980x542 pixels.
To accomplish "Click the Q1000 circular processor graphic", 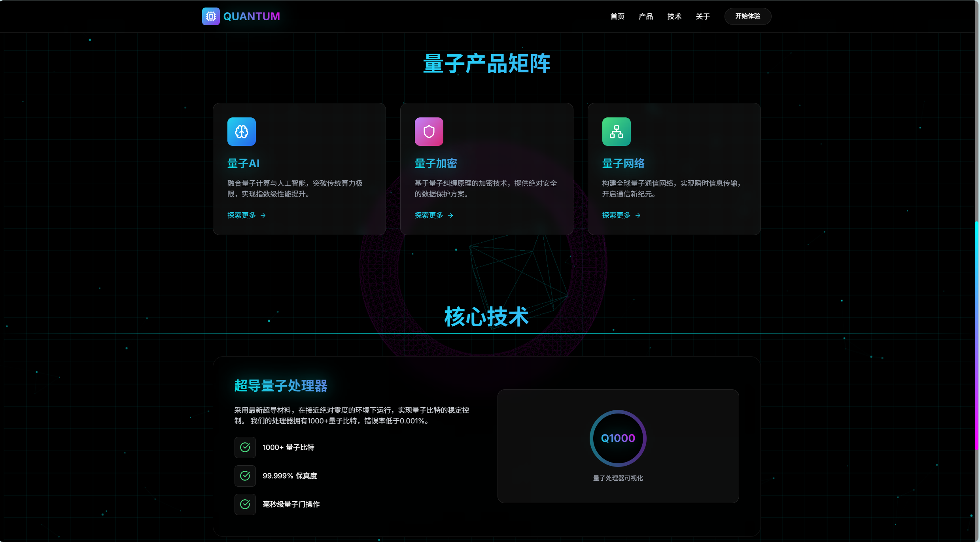I will [618, 438].
